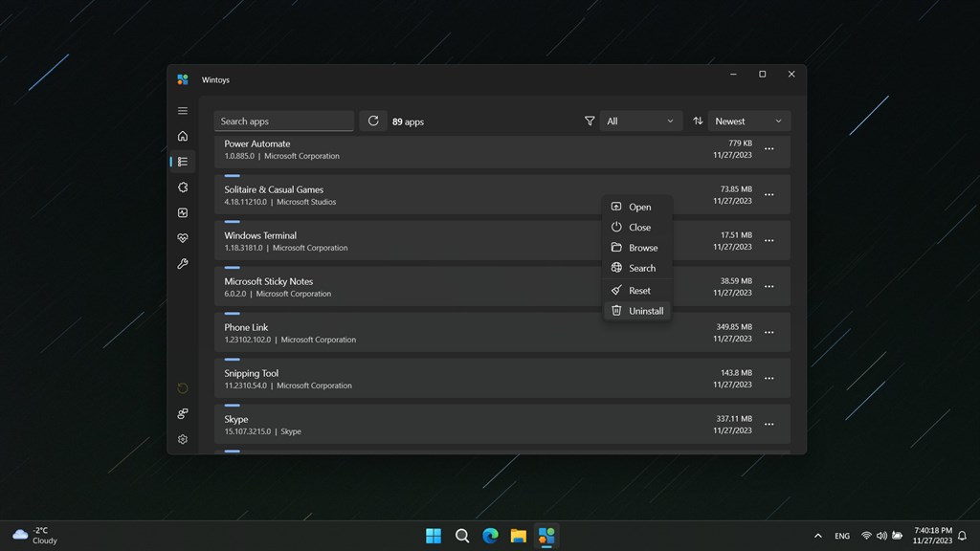
Task: Expand the Newest sort dropdown
Action: point(748,121)
